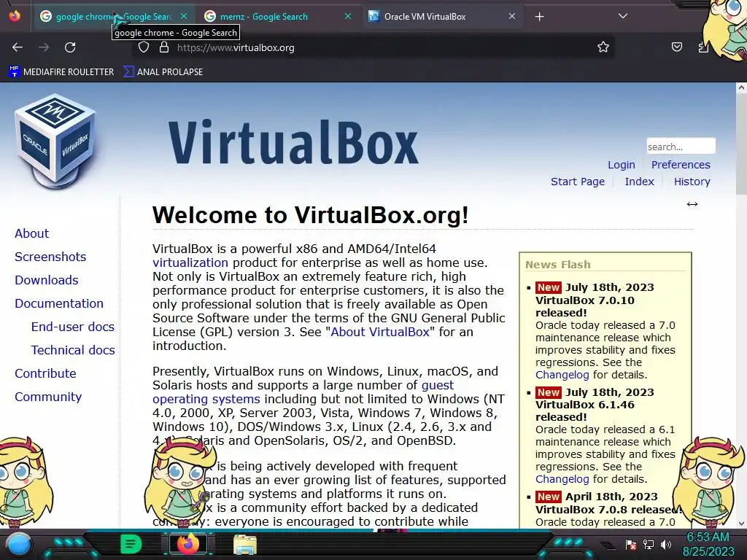Open End-user docs link
This screenshot has height=560, width=747.
tap(72, 327)
